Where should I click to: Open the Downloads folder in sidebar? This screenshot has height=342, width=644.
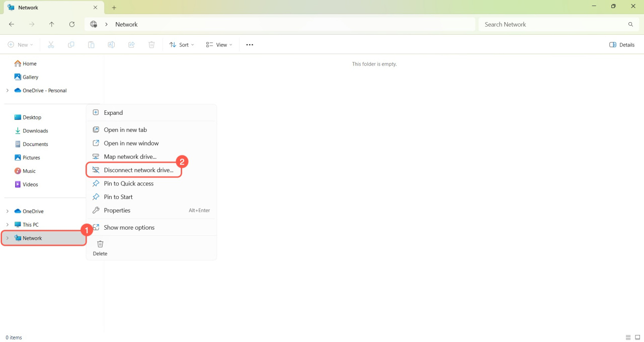click(x=35, y=131)
